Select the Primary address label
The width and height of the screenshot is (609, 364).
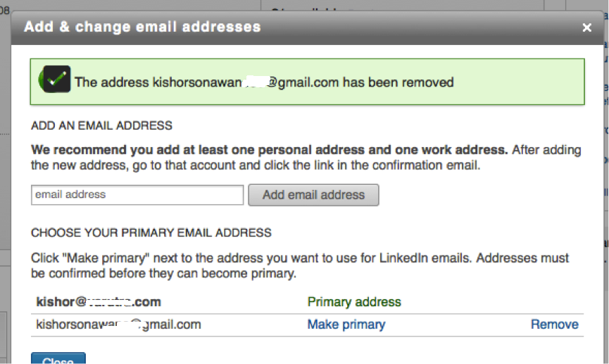pyautogui.click(x=354, y=302)
